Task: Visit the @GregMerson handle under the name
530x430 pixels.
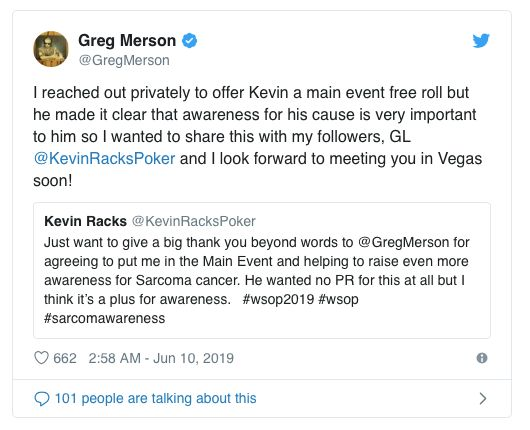Action: click(x=124, y=61)
